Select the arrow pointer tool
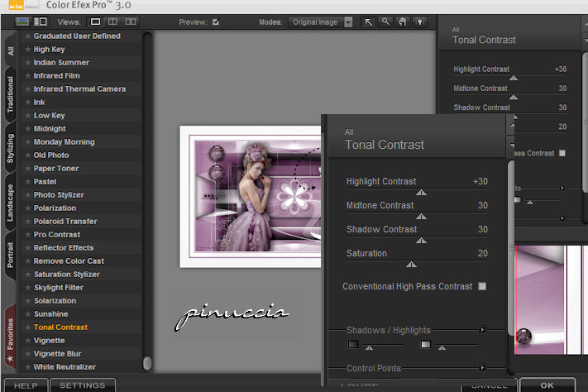The height and width of the screenshot is (392, 588). point(369,22)
